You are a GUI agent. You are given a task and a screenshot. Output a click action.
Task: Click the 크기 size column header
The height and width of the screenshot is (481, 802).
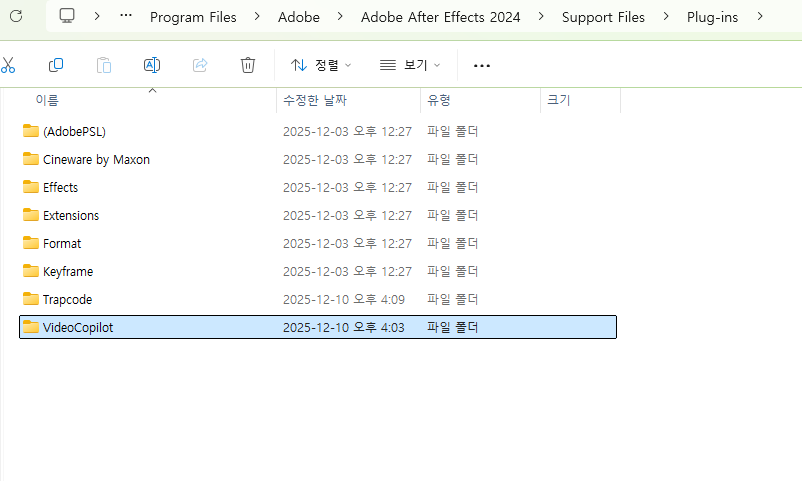click(x=558, y=101)
